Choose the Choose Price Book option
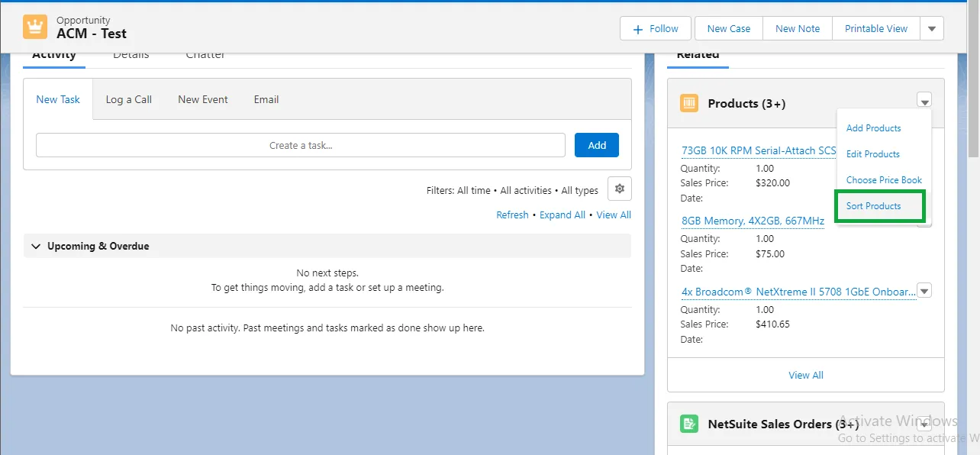This screenshot has height=455, width=980. click(884, 180)
